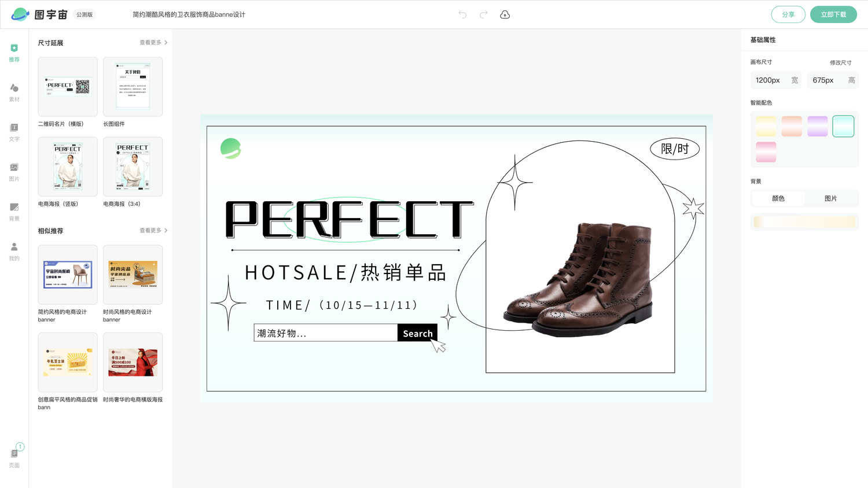Select the 限/时 oval label
Screen dimensions: 868x488
[x=675, y=149]
